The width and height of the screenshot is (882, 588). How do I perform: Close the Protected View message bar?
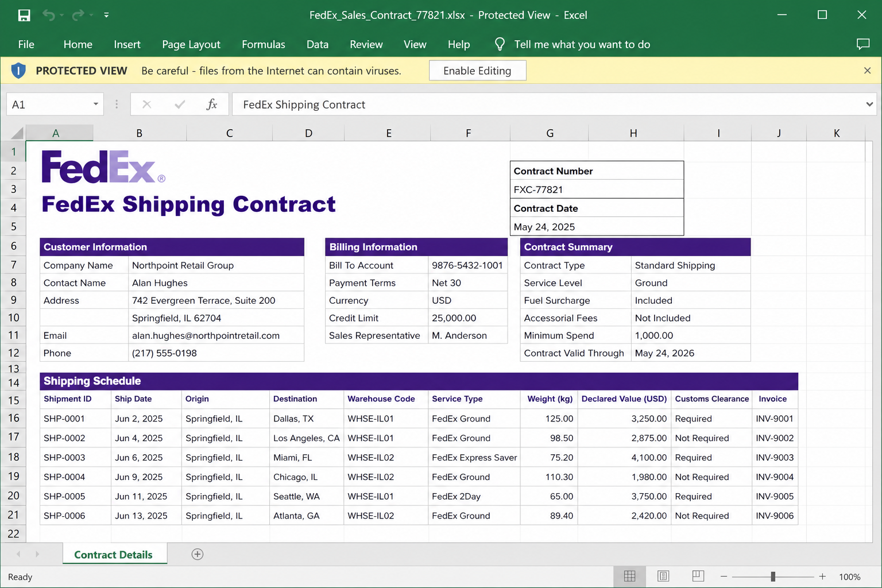pyautogui.click(x=868, y=71)
